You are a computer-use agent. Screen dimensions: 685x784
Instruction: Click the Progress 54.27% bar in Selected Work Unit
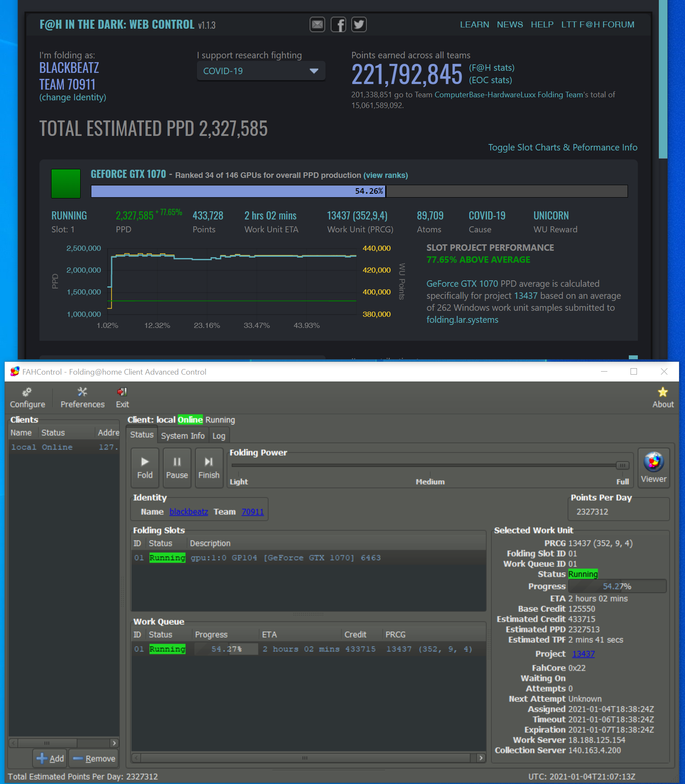[617, 586]
